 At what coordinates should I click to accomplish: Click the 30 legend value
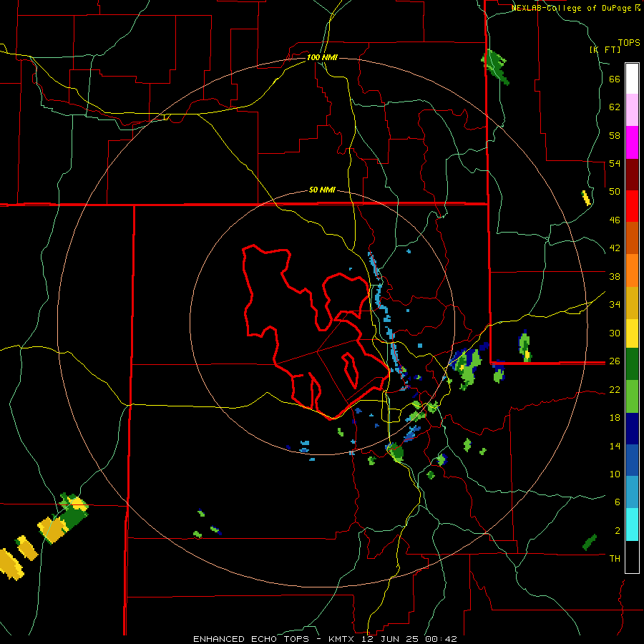[x=615, y=333]
